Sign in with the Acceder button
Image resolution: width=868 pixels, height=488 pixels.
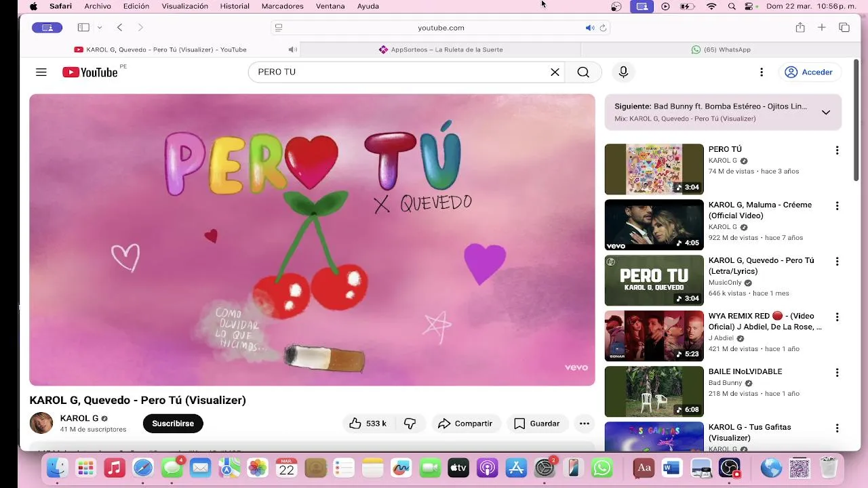(x=809, y=73)
